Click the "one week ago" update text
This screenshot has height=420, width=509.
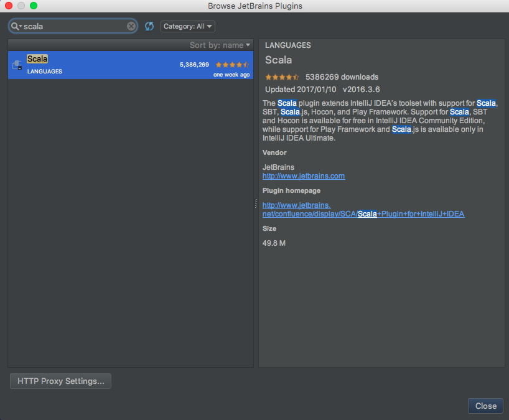231,75
